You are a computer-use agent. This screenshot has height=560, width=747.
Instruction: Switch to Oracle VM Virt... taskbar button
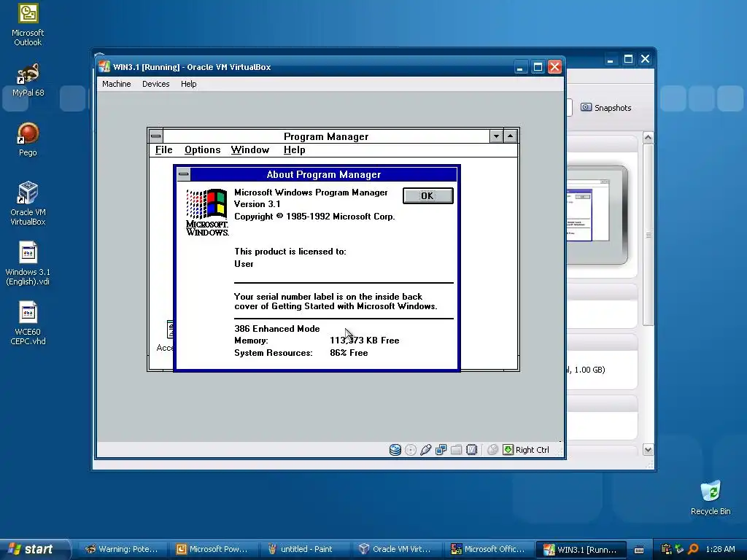tap(395, 549)
